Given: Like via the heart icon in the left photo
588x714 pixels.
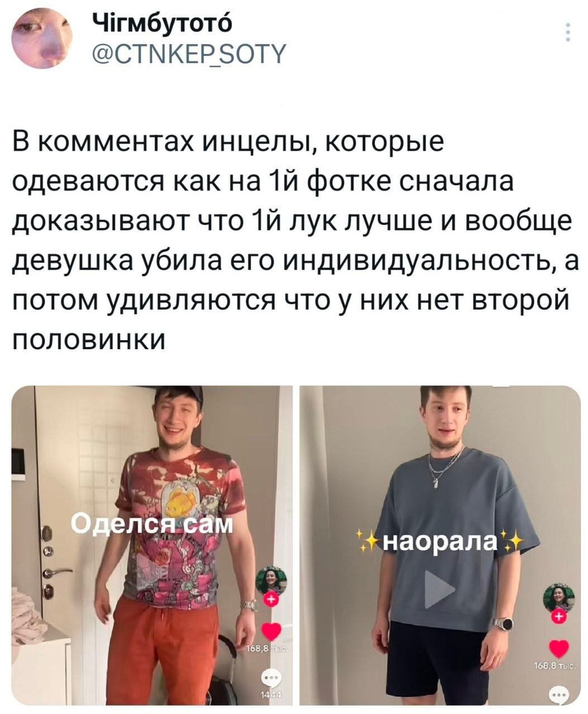Looking at the screenshot, I should click(x=271, y=631).
